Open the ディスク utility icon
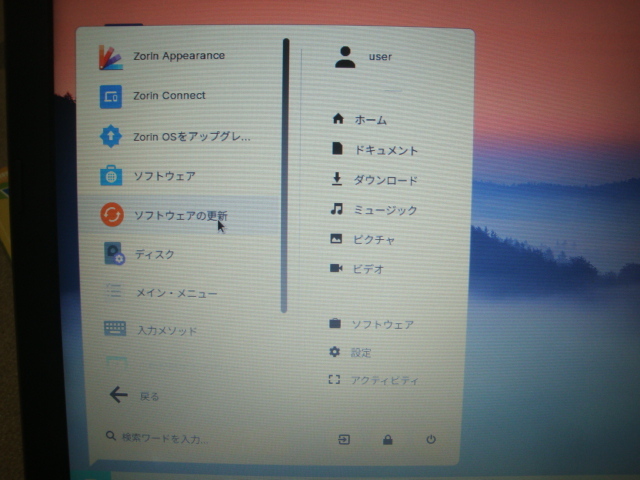This screenshot has height=480, width=640. (114, 254)
